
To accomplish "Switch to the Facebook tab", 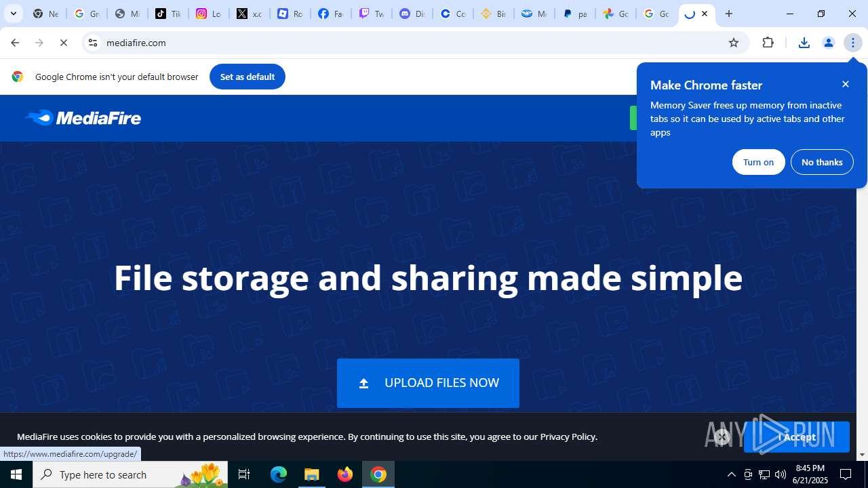I will 330,14.
